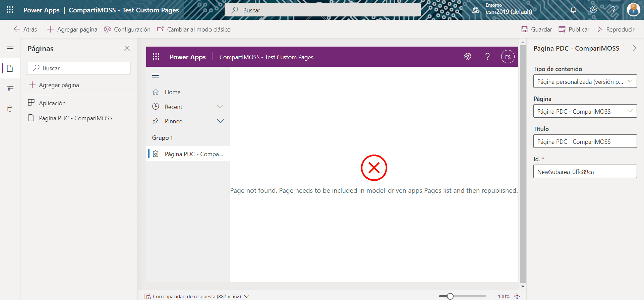Expand the Pinned chevron
The height and width of the screenshot is (300, 644).
(220, 121)
